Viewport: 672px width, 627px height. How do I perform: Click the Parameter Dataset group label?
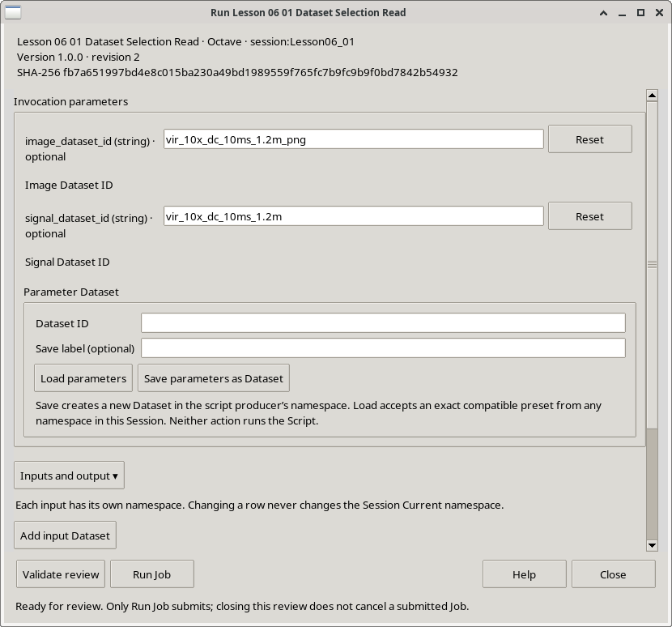pos(71,292)
